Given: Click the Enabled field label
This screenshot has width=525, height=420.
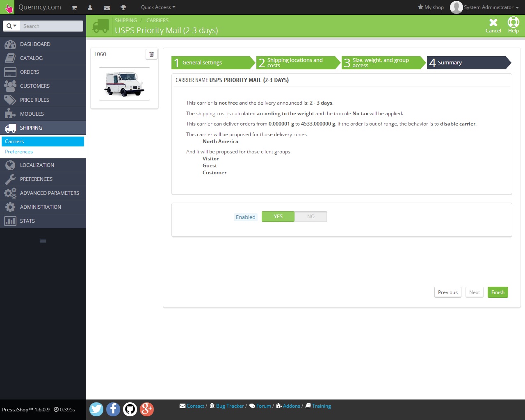Looking at the screenshot, I should click(x=246, y=217).
